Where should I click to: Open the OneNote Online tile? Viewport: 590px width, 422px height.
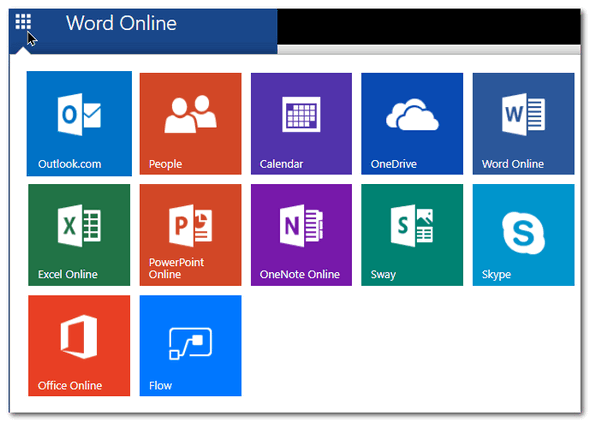point(301,235)
